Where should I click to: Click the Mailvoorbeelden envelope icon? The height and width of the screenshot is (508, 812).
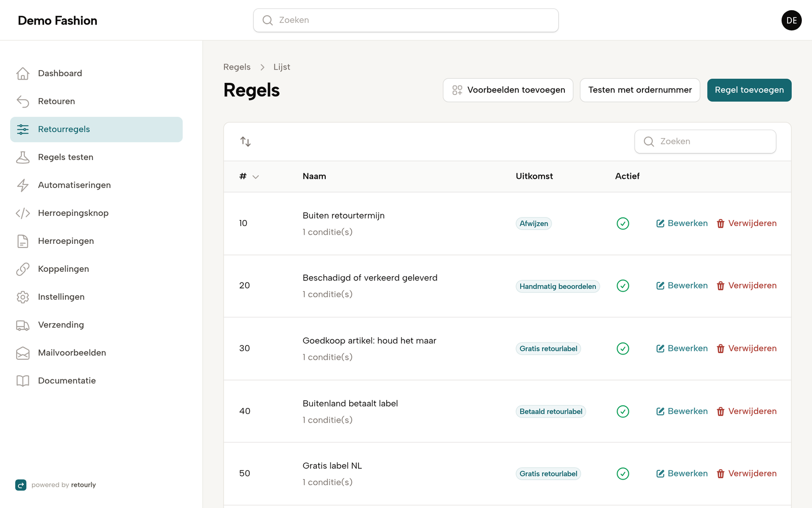pos(23,353)
